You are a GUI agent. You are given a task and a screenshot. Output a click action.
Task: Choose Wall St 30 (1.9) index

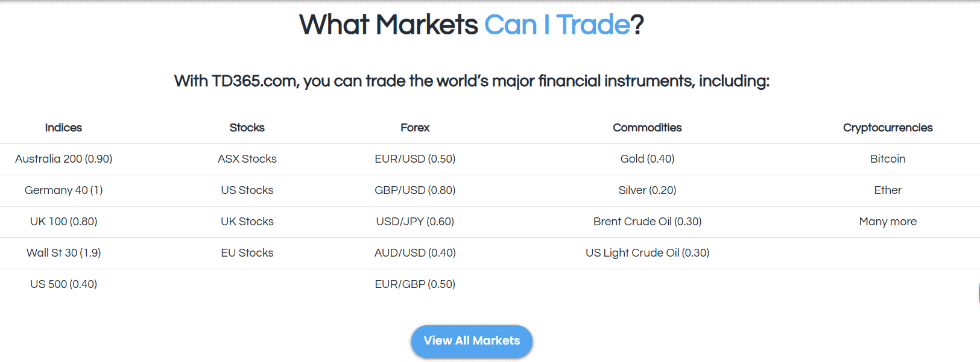pyautogui.click(x=64, y=253)
